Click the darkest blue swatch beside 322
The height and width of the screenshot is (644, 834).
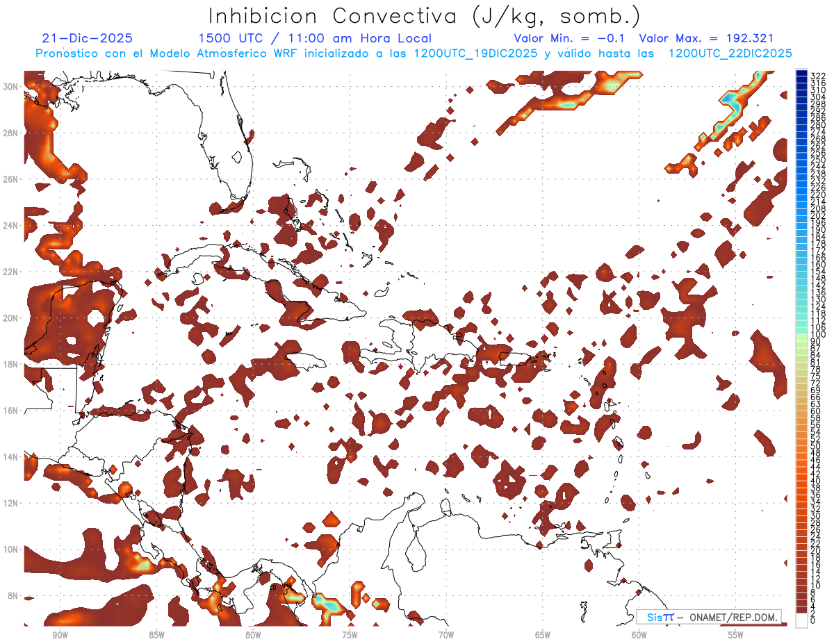(x=801, y=74)
